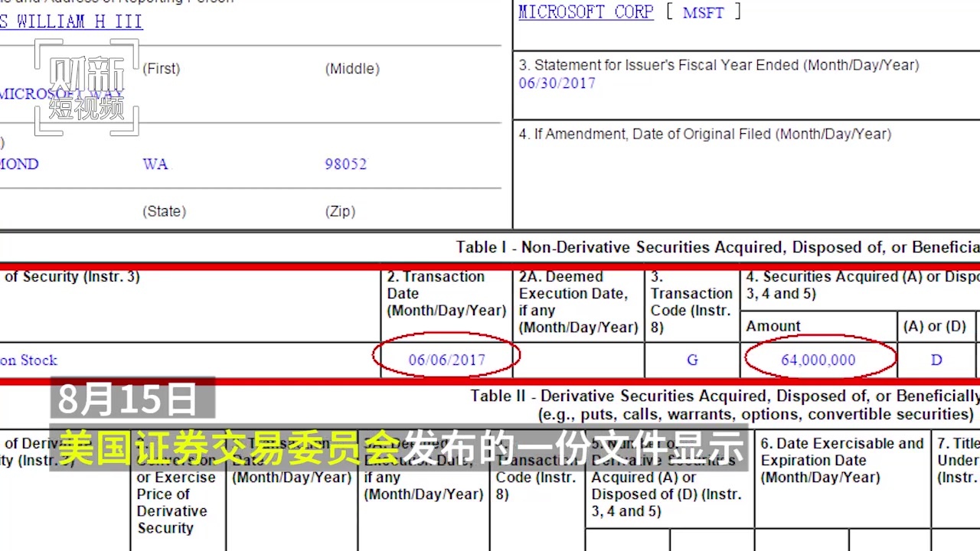980x551 pixels.
Task: Select the fiscal year date 06/30/2017
Action: pos(557,83)
